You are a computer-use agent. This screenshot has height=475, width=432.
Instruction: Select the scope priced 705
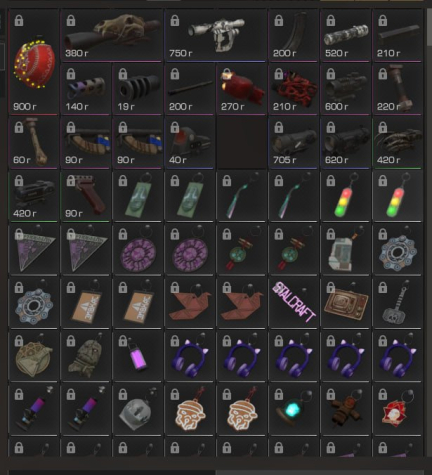(293, 143)
